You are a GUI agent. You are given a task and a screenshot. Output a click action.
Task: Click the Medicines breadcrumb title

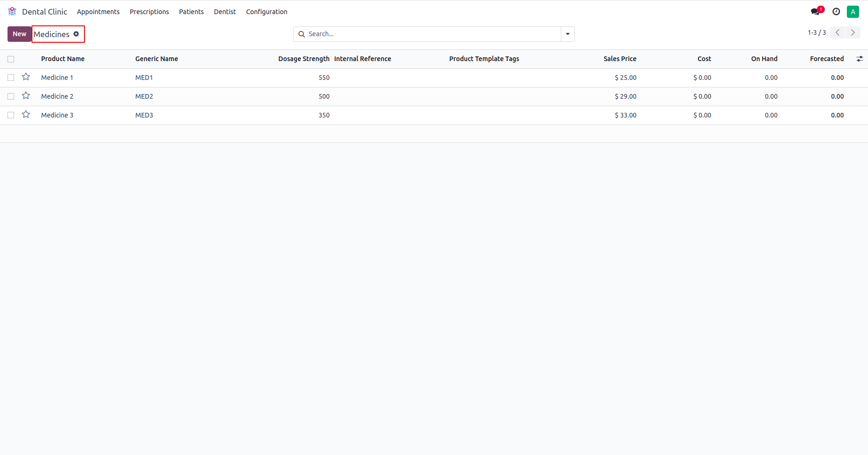52,34
